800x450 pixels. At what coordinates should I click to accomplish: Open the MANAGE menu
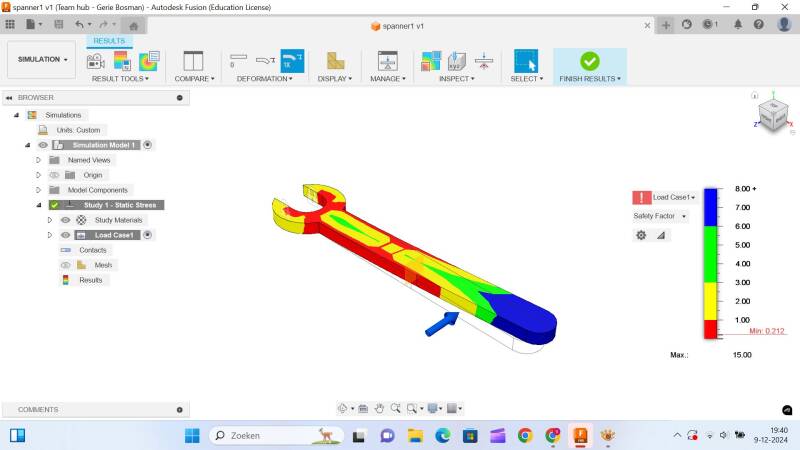pos(388,79)
